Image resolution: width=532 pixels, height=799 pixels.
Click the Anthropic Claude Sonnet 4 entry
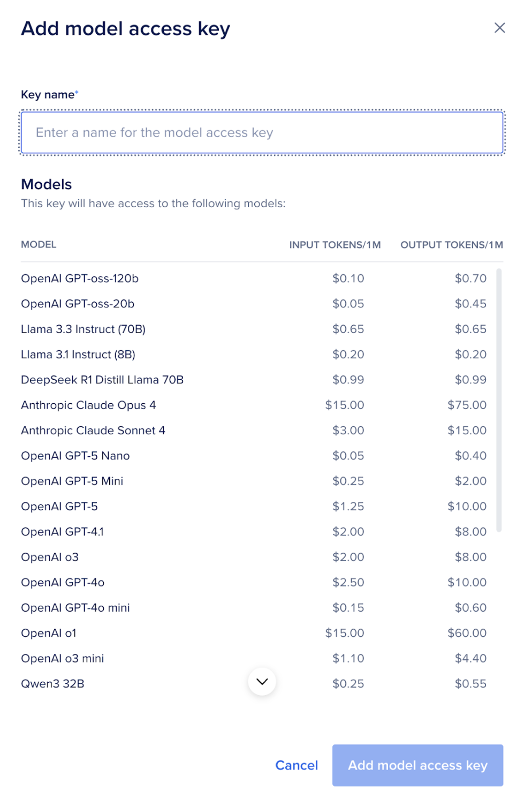pos(93,431)
